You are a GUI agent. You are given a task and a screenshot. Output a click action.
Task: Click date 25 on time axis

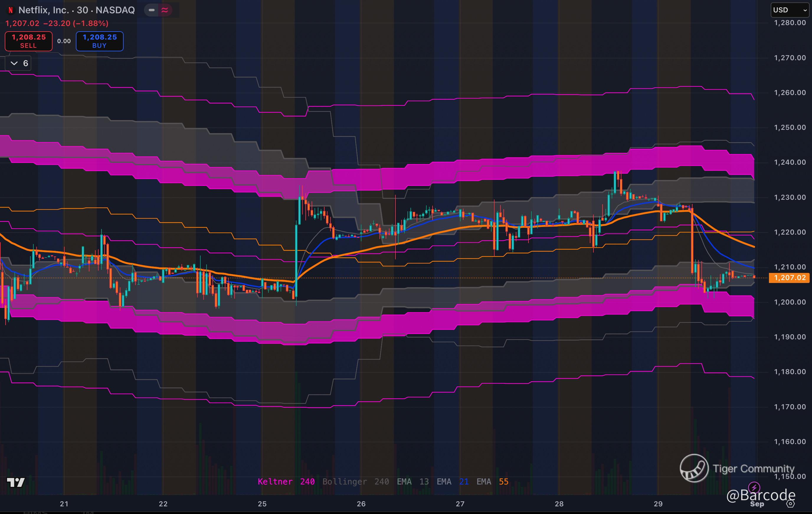[262, 504]
